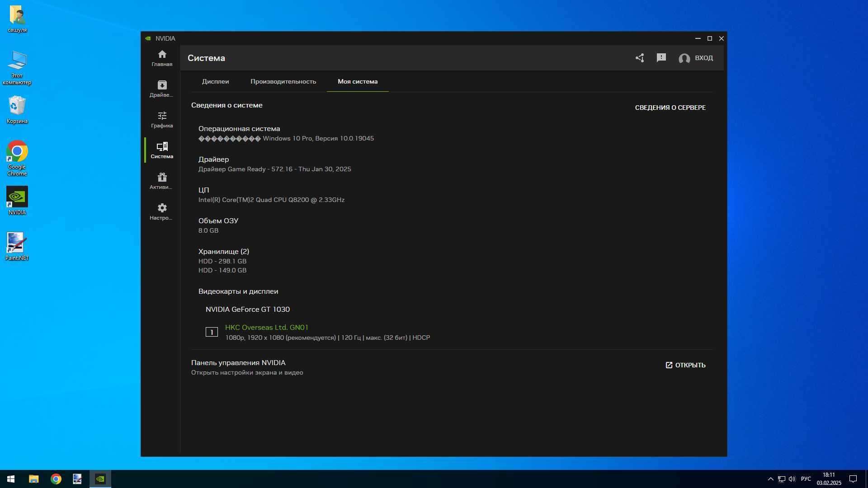Click the taskbar clock and date
The width and height of the screenshot is (868, 488).
point(829,479)
